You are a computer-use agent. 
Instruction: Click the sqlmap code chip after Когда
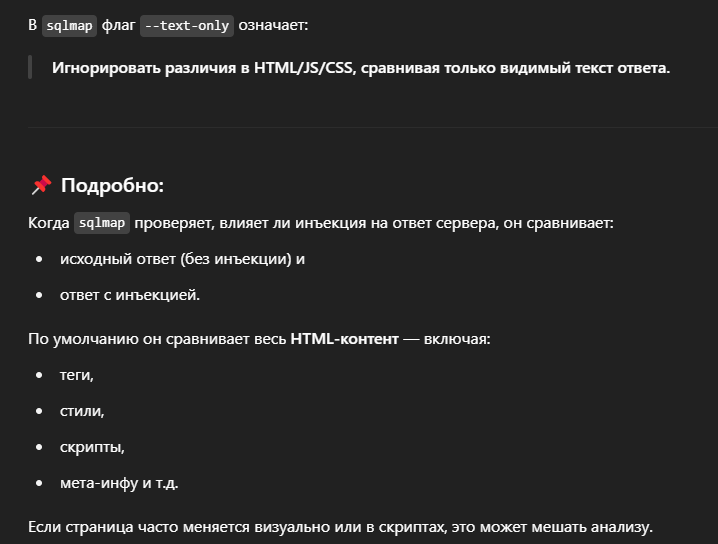102,223
